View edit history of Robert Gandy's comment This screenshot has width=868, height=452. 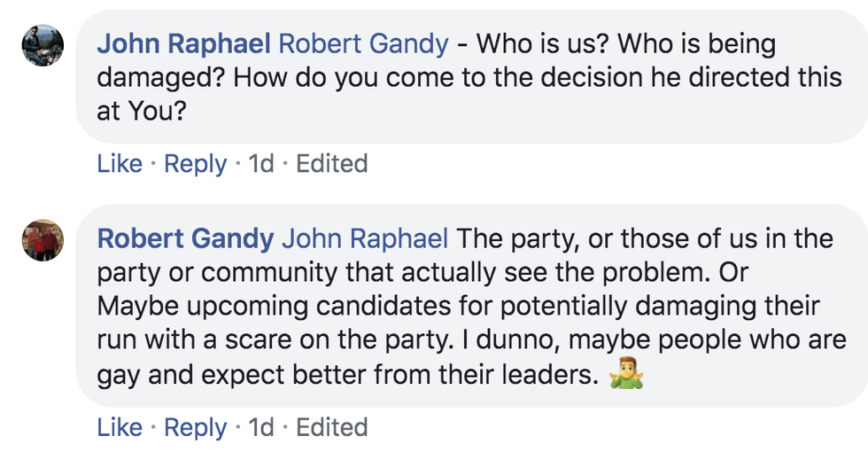[x=331, y=428]
